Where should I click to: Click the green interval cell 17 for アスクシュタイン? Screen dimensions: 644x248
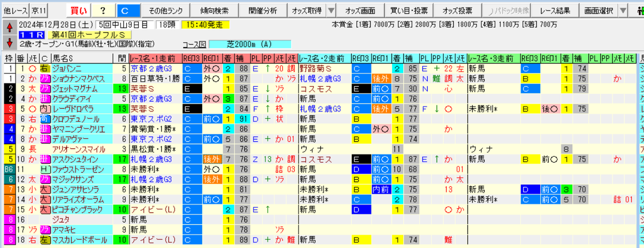coord(122,159)
